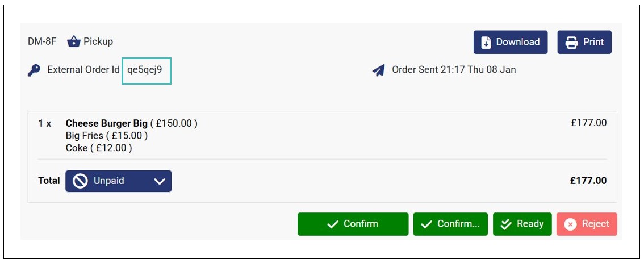Select external order id qe5qej9
644x263 pixels.
coord(145,70)
